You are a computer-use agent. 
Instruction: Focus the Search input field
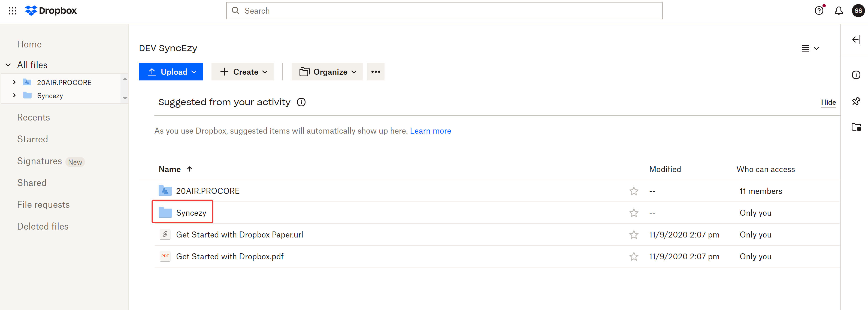[444, 11]
